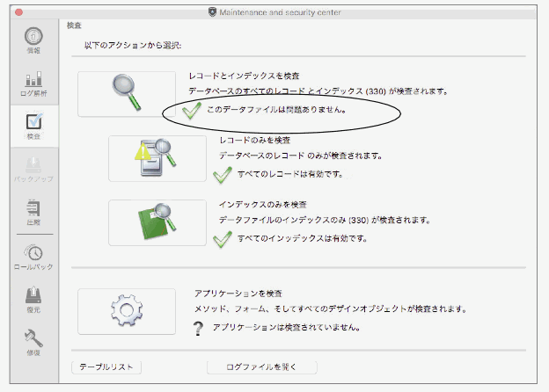This screenshot has height=392, width=549.
Task: Click the shield icon in the title bar
Action: pos(212,11)
